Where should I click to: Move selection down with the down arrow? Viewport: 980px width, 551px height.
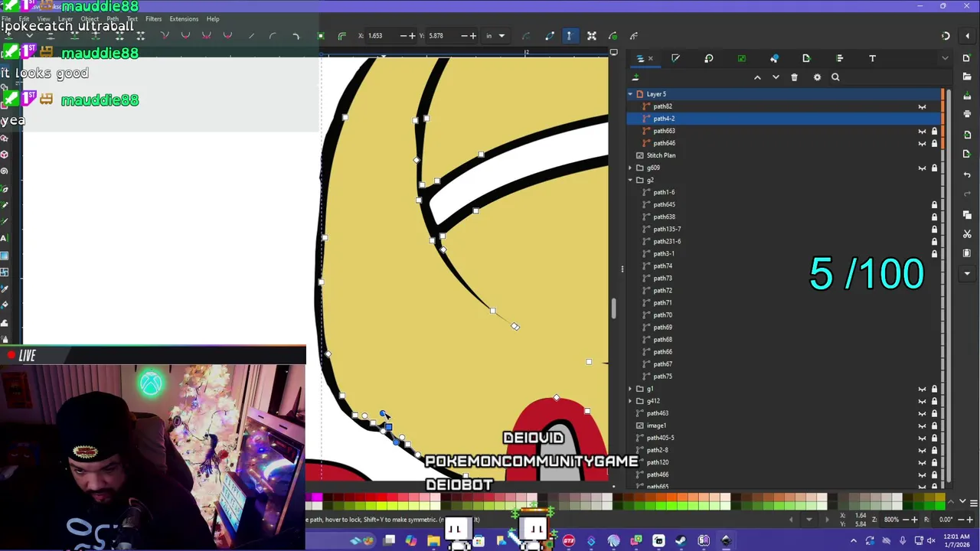click(776, 77)
